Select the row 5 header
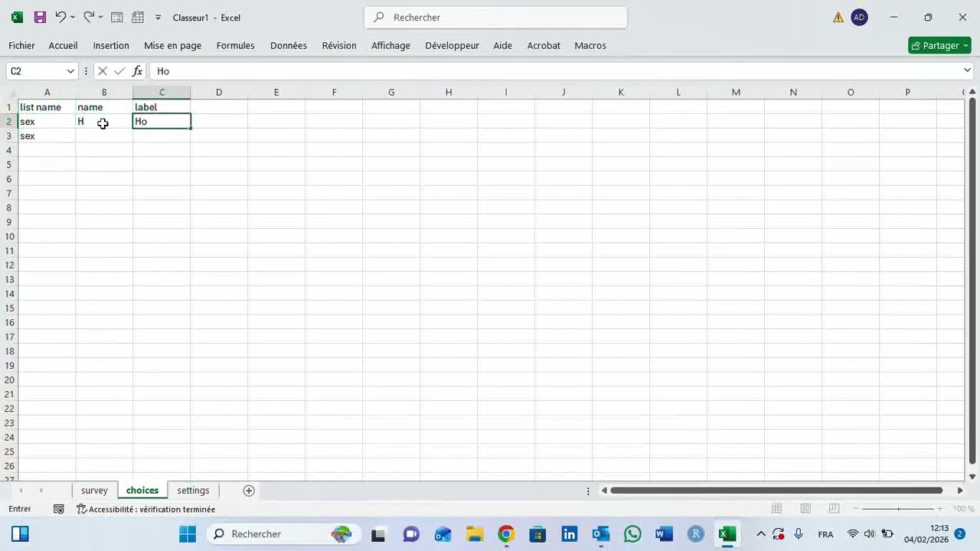Image resolution: width=980 pixels, height=551 pixels. coord(9,165)
